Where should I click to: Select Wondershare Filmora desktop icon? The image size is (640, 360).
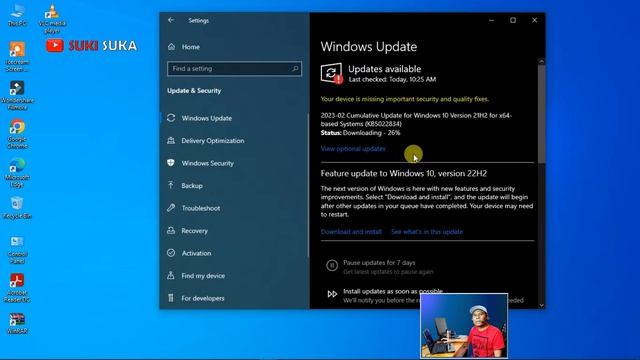(17, 95)
